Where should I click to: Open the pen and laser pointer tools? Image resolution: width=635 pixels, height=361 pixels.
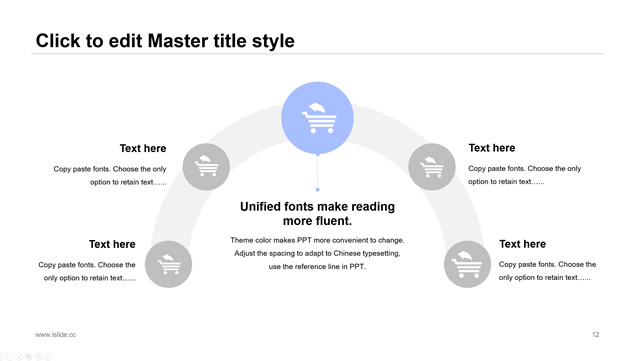point(19,357)
